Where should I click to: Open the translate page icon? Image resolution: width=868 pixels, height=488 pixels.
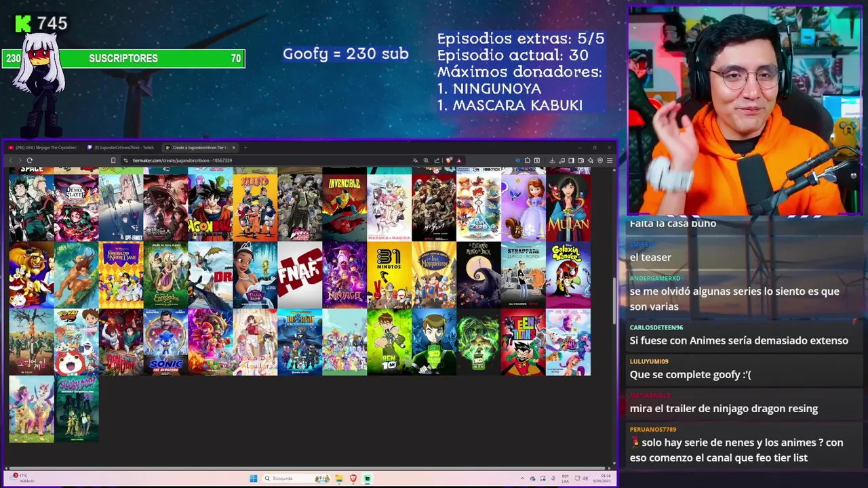pyautogui.click(x=415, y=161)
